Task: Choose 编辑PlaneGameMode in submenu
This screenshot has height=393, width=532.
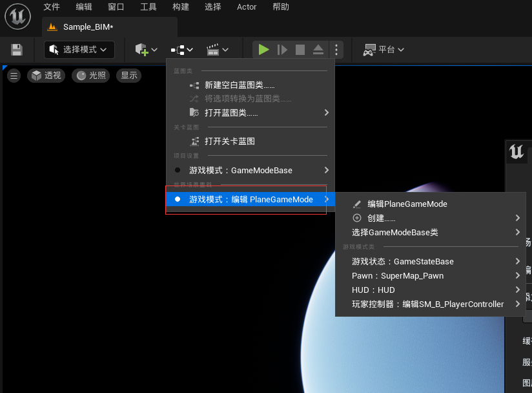Action: (430, 204)
